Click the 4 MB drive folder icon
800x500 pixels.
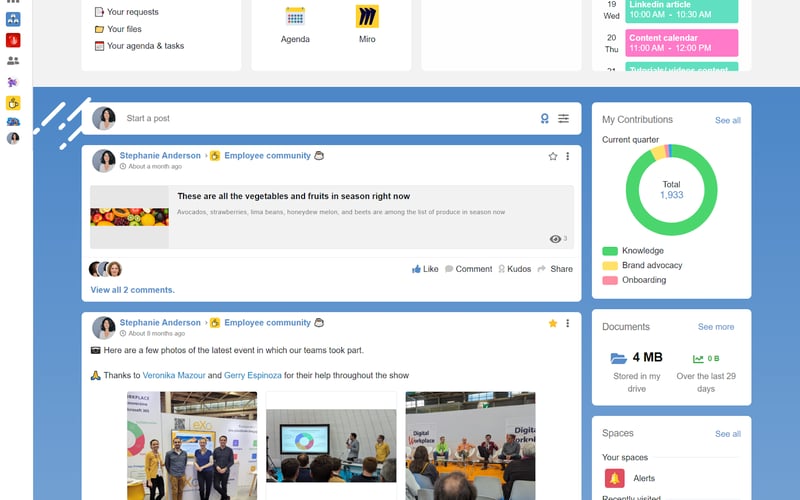click(x=618, y=358)
